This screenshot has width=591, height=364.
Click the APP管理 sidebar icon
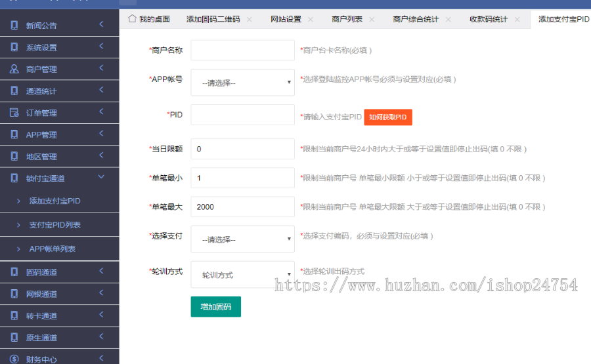point(14,134)
